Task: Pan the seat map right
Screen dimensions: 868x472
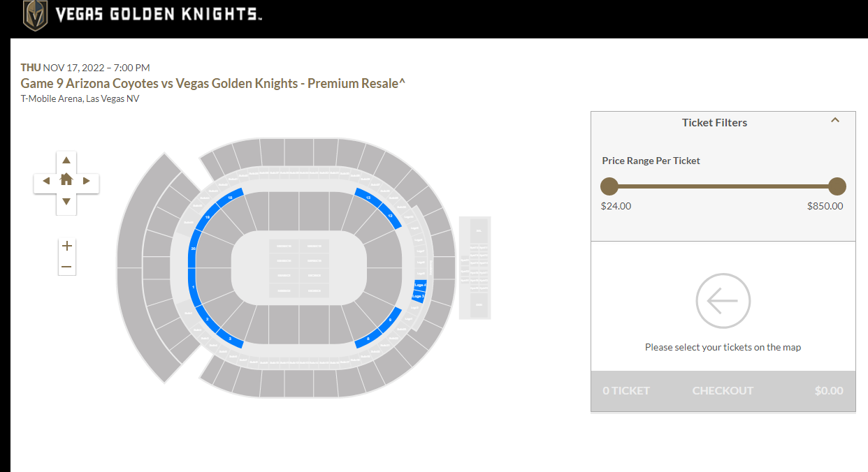Action: point(87,181)
